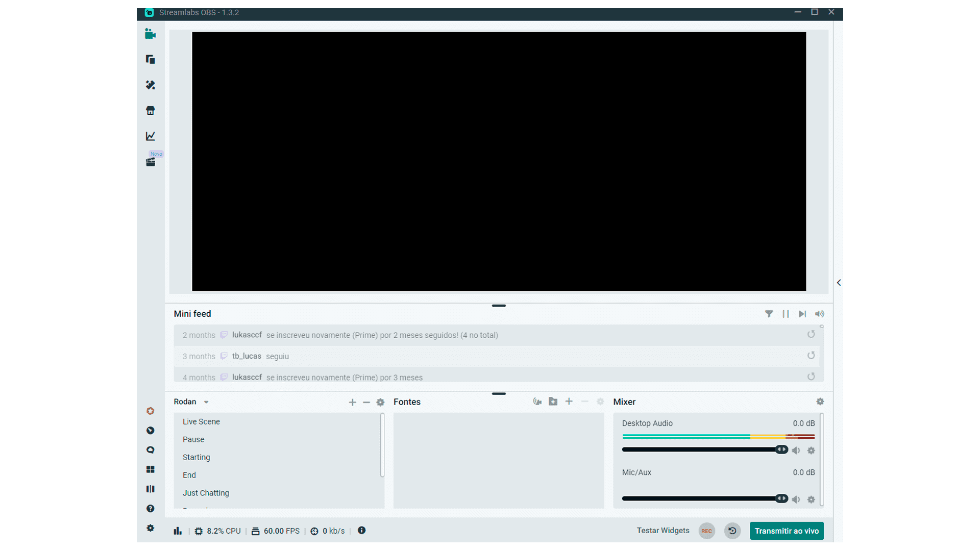
Task: Replay the lukasccf 4 months subscription alert
Action: click(811, 377)
